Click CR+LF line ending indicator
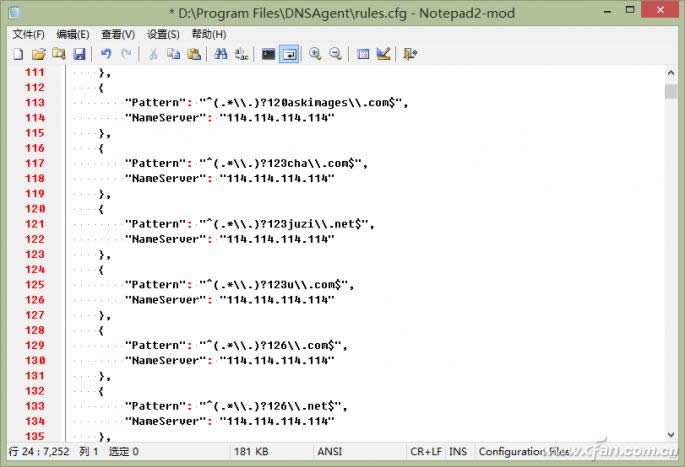685x467 pixels. point(425,452)
